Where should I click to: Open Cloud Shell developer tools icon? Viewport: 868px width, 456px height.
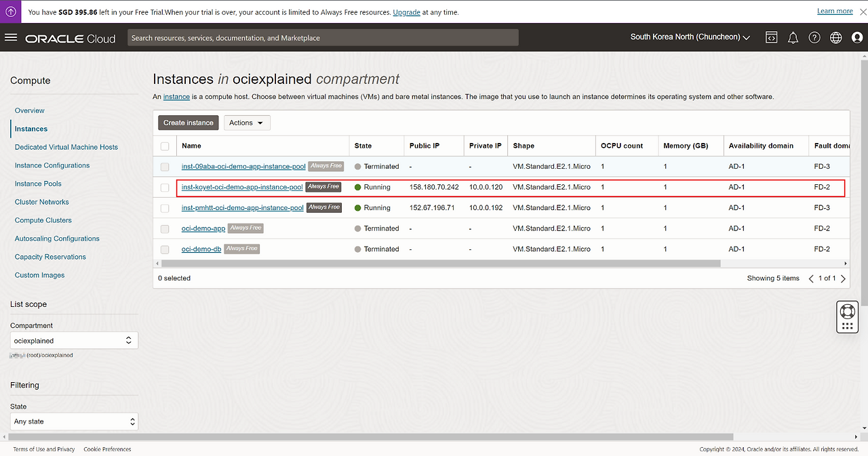[771, 38]
